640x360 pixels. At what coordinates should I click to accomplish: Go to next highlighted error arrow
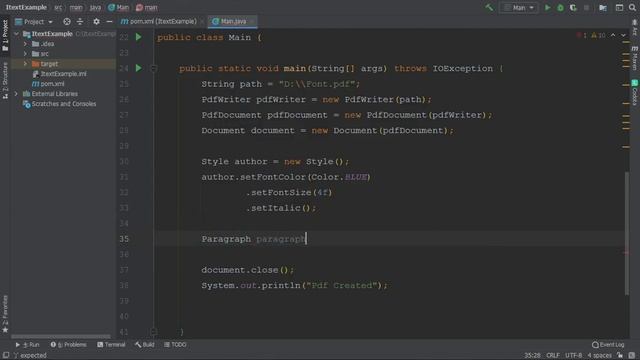[x=623, y=36]
